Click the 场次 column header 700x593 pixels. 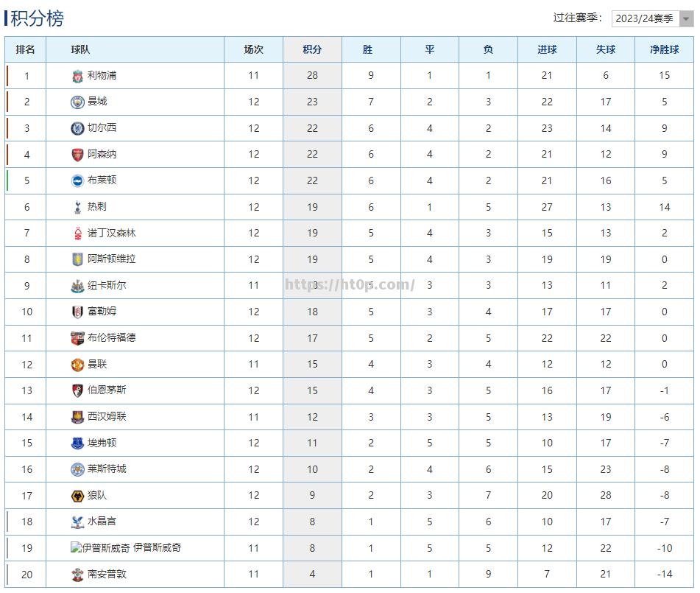(x=253, y=49)
